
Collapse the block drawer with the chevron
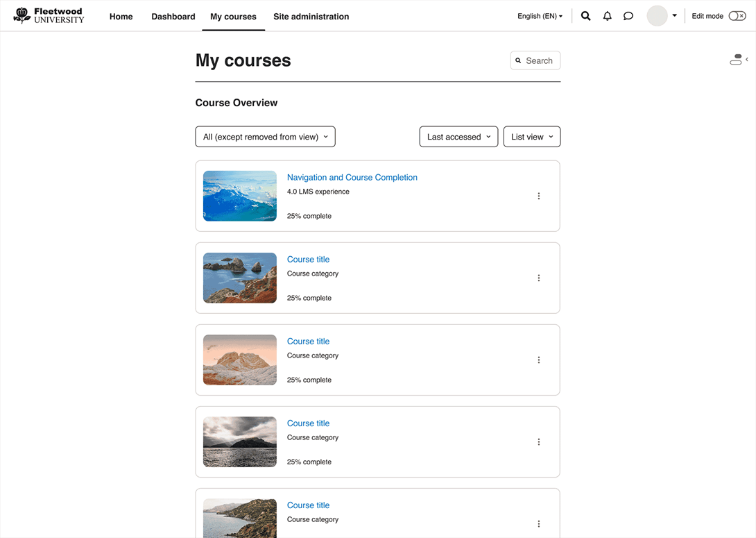[x=748, y=60]
